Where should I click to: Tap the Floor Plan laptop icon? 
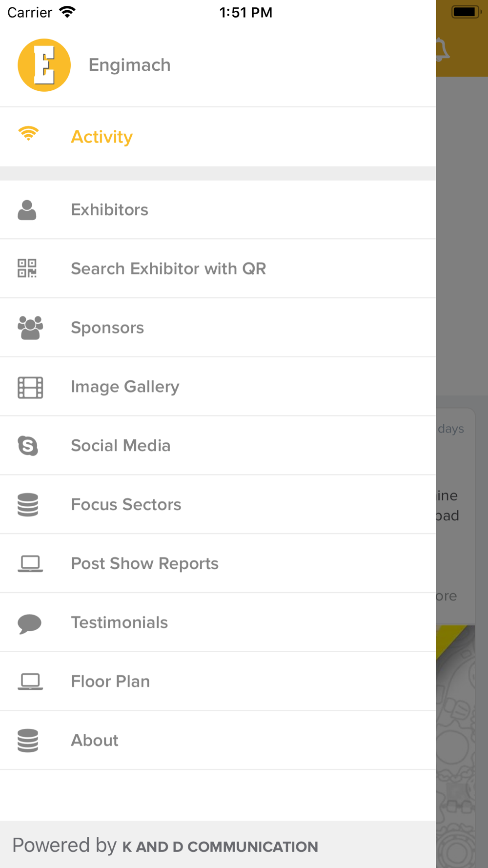[30, 682]
